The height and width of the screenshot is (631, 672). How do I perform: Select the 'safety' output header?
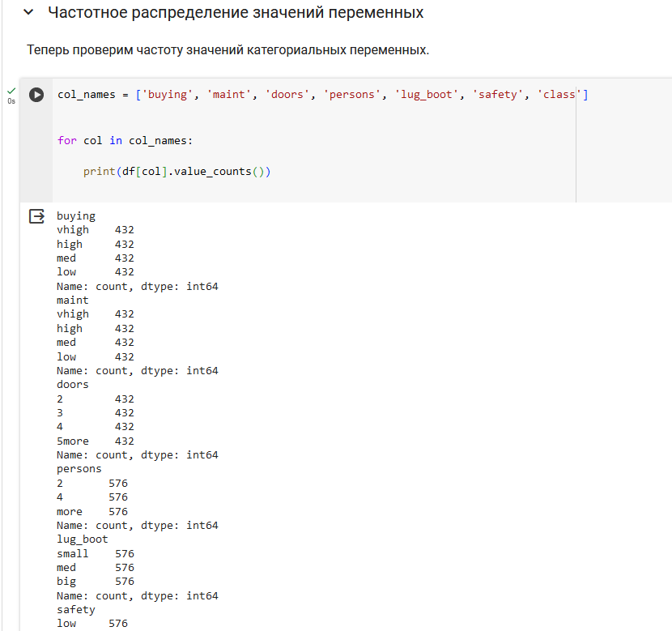[x=76, y=610]
